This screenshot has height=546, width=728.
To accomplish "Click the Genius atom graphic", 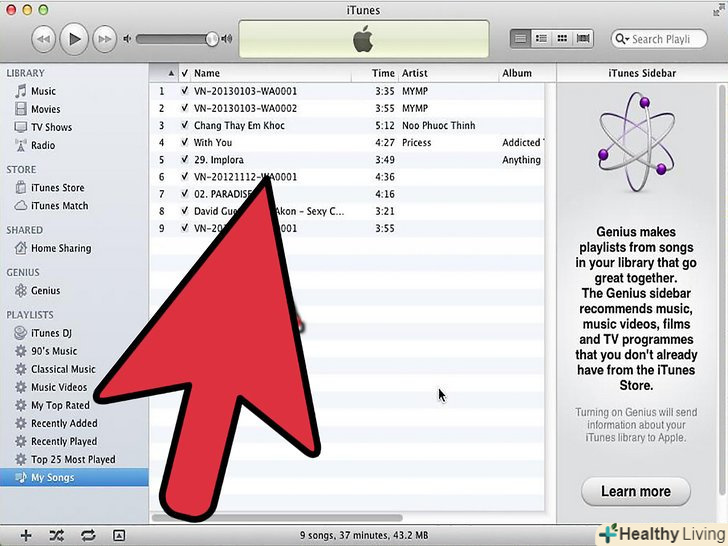I will [637, 142].
